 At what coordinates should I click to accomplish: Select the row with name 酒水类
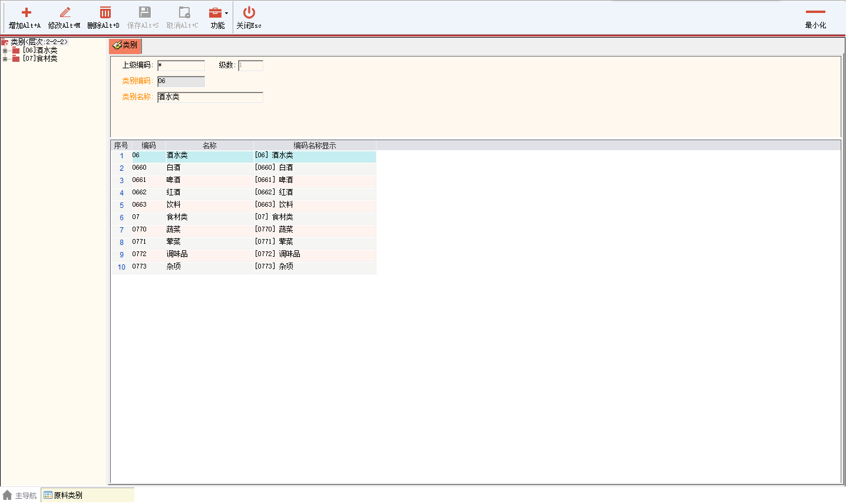pos(244,156)
